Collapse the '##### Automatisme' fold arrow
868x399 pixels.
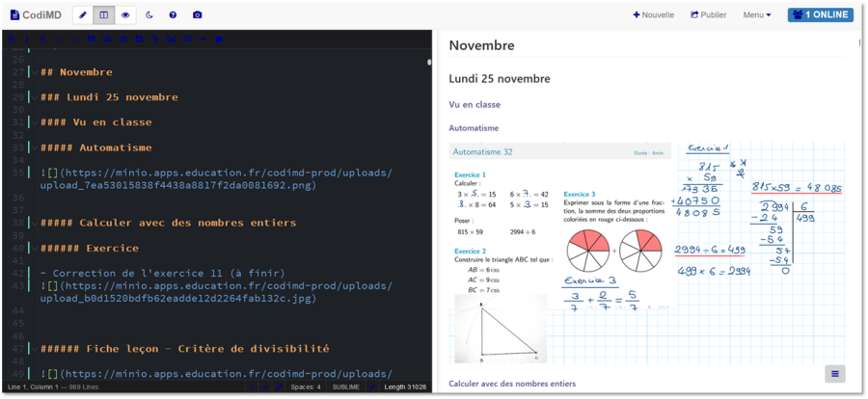click(35, 147)
